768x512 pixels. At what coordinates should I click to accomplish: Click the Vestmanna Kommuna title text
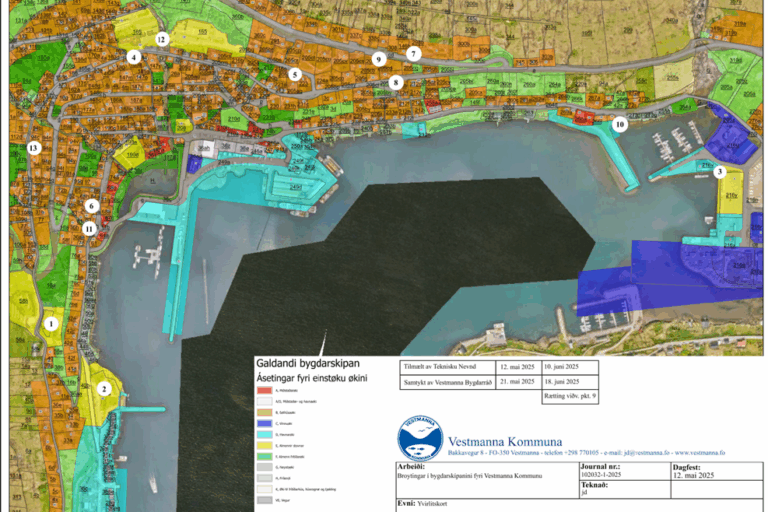click(x=504, y=441)
